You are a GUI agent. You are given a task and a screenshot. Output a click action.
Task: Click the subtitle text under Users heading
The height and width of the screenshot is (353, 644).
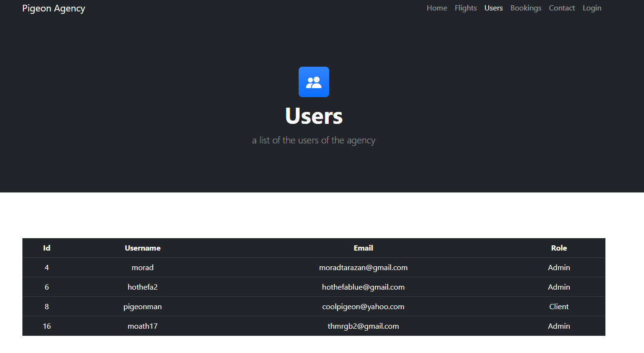(313, 140)
